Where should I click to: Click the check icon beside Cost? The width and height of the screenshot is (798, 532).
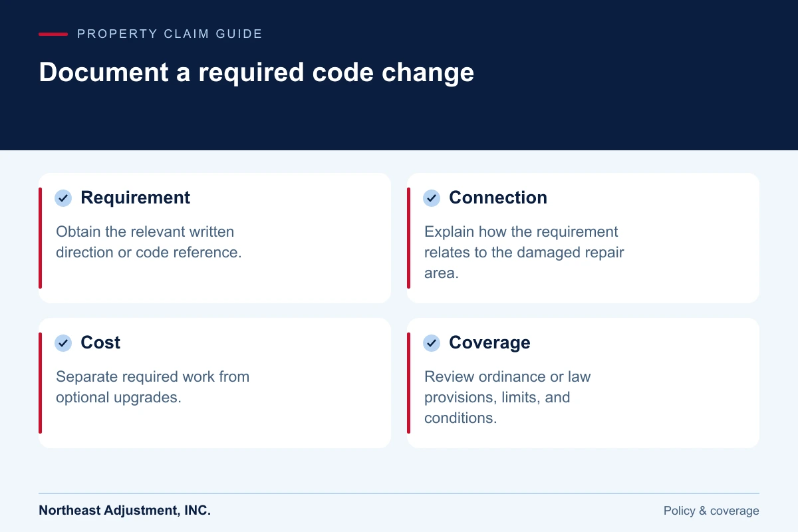tap(63, 343)
